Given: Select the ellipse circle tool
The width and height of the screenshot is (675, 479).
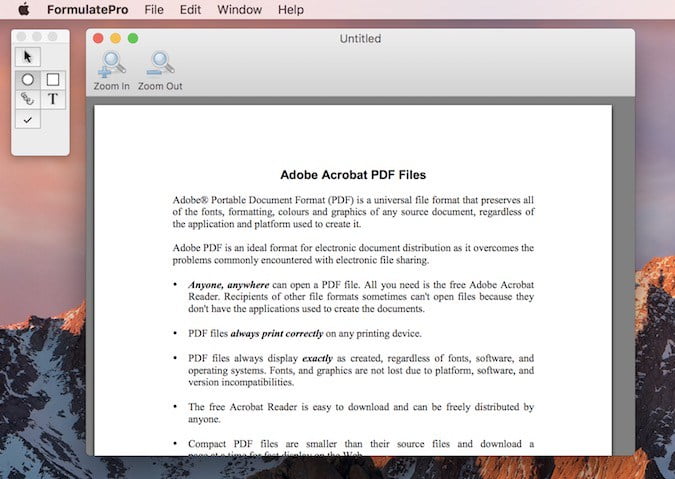Looking at the screenshot, I should click(x=28, y=80).
